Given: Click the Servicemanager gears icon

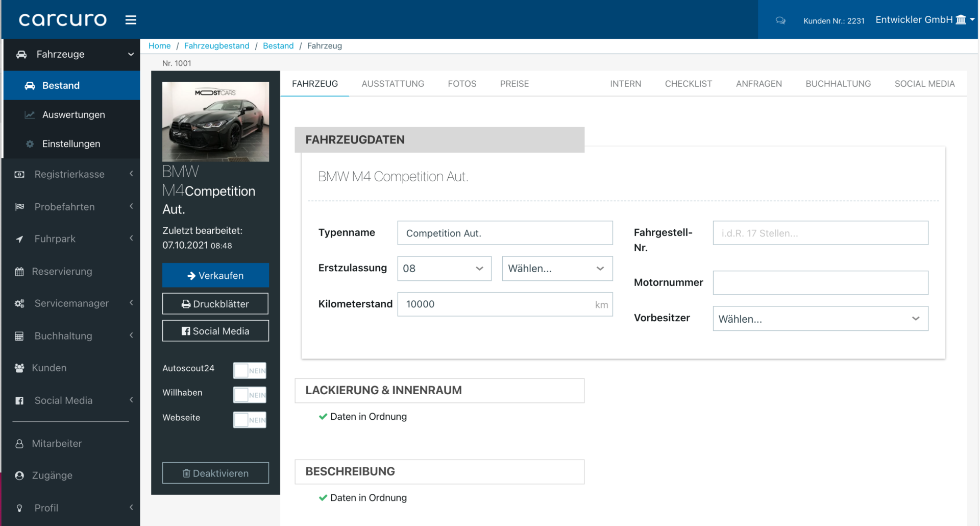Looking at the screenshot, I should (19, 303).
